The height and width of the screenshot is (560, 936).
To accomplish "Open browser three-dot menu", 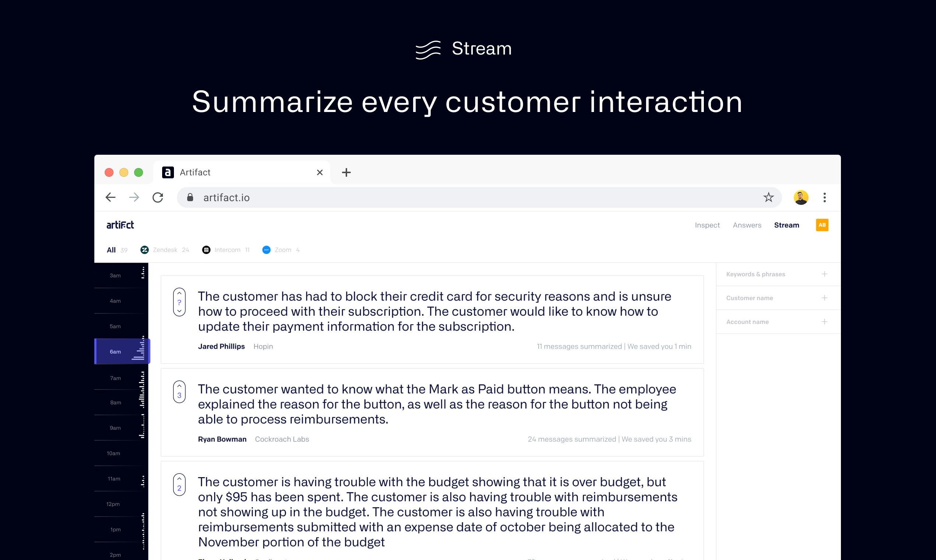I will click(x=824, y=197).
